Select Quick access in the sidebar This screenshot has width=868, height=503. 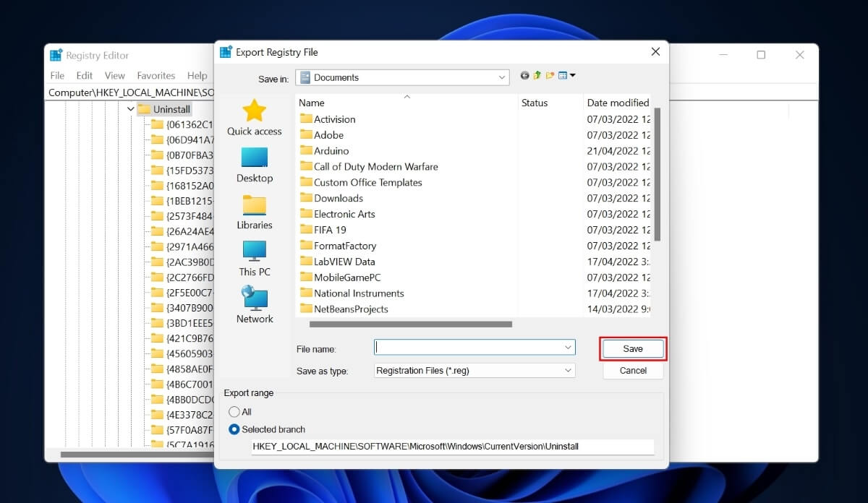coord(255,118)
